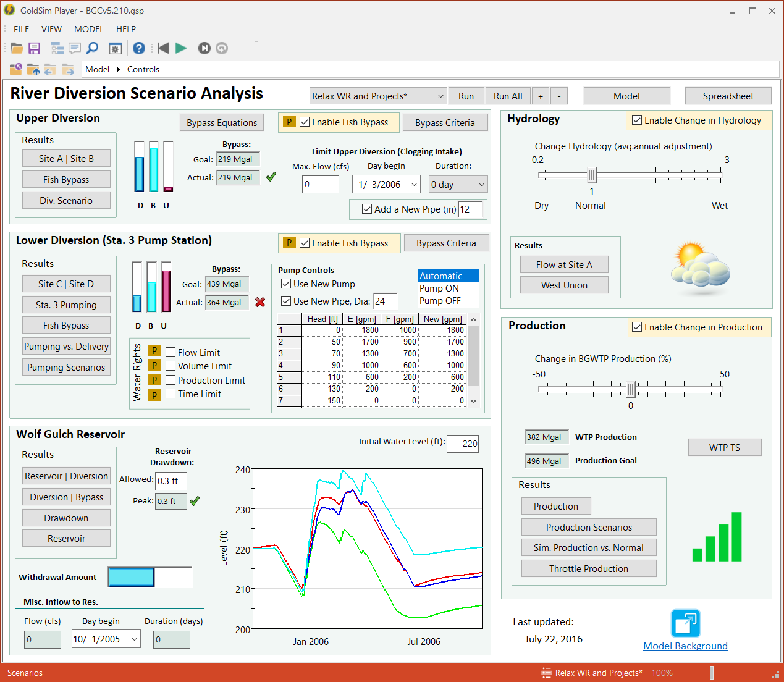Open the Model Background link
The height and width of the screenshot is (682, 784).
pyautogui.click(x=685, y=646)
